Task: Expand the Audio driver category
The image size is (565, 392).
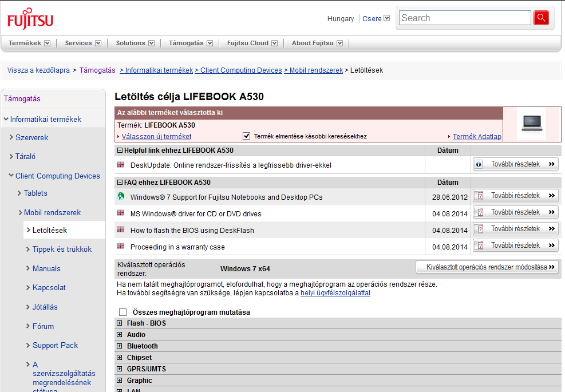Action: tap(119, 334)
